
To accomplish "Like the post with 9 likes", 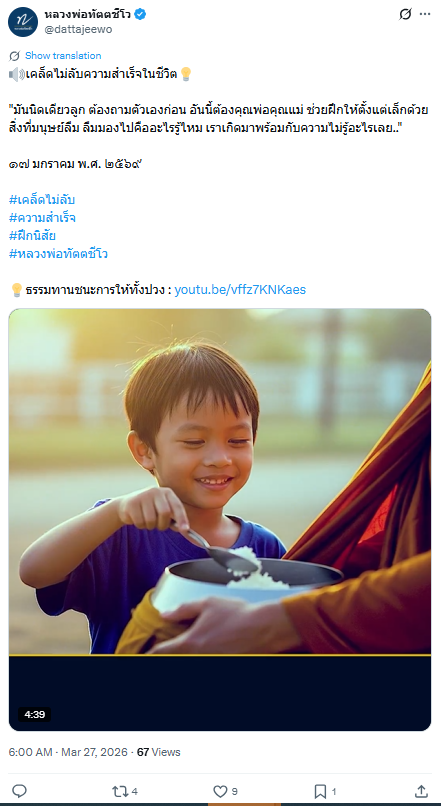I will [x=225, y=791].
